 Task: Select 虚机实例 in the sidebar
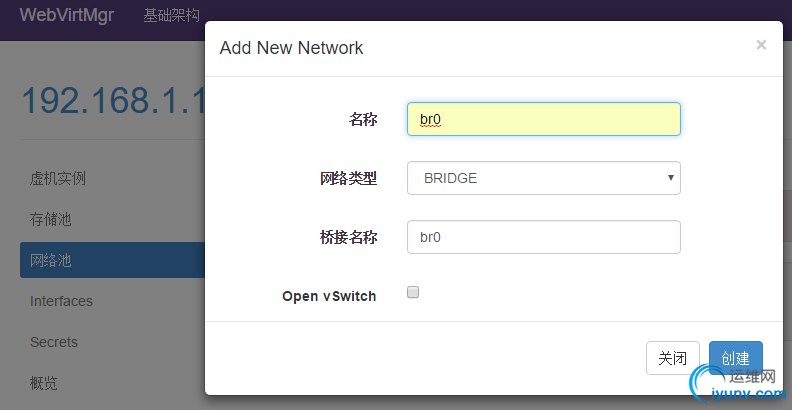pos(58,178)
